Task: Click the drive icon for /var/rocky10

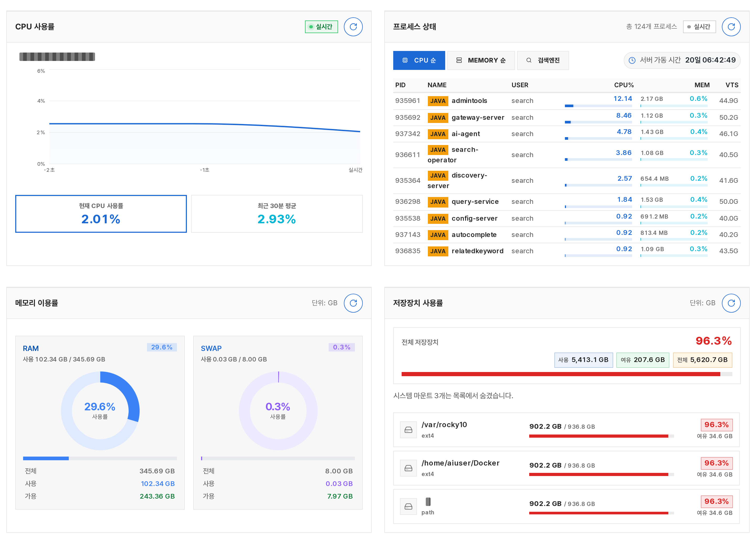Action: [408, 430]
